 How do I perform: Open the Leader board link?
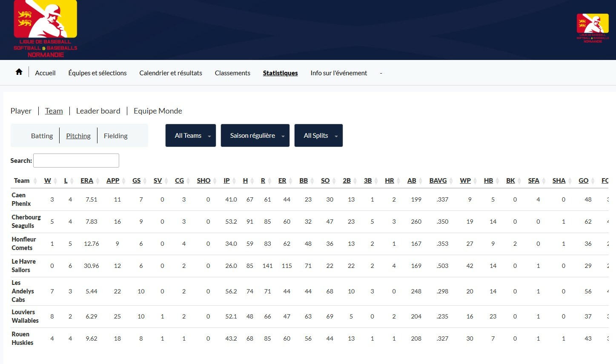(98, 111)
